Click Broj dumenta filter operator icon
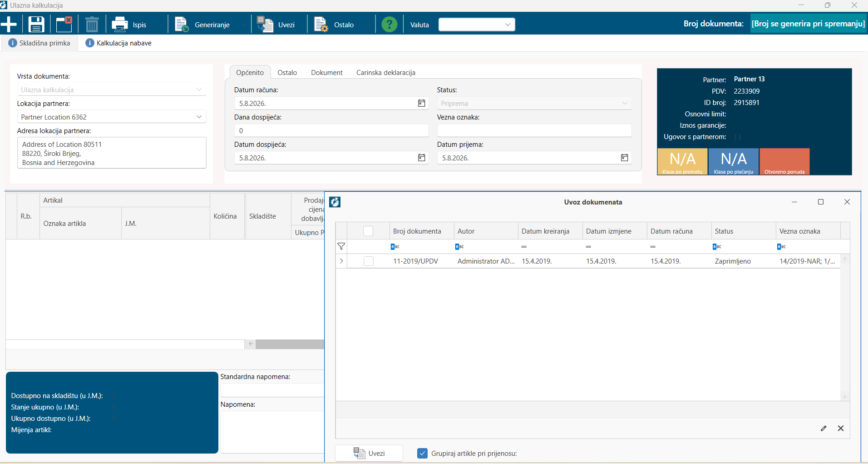The image size is (868, 464). [395, 246]
